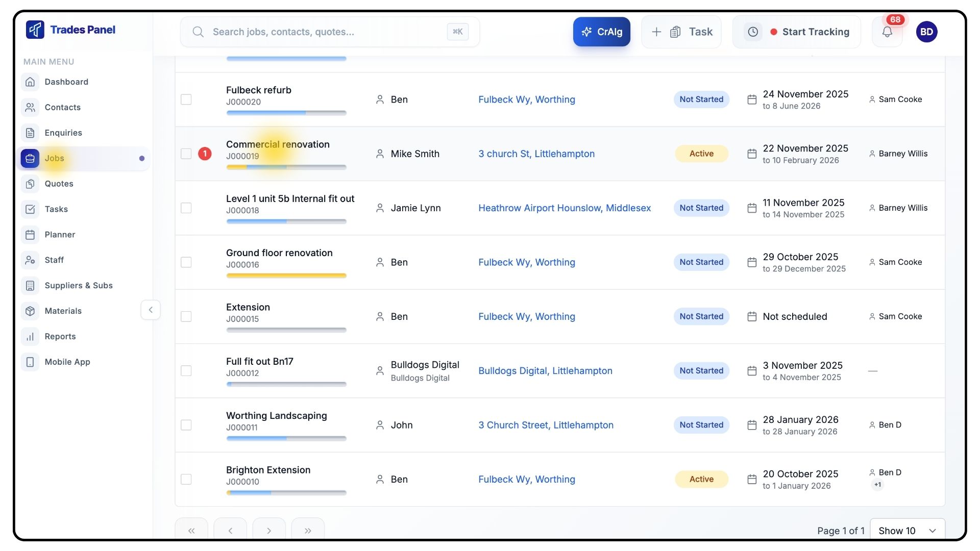Open the notifications bell icon

coord(887,32)
